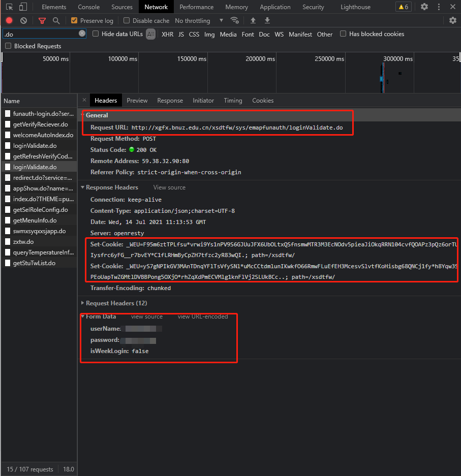Select getStuTwList.do request
This screenshot has width=461, height=476.
click(39, 263)
